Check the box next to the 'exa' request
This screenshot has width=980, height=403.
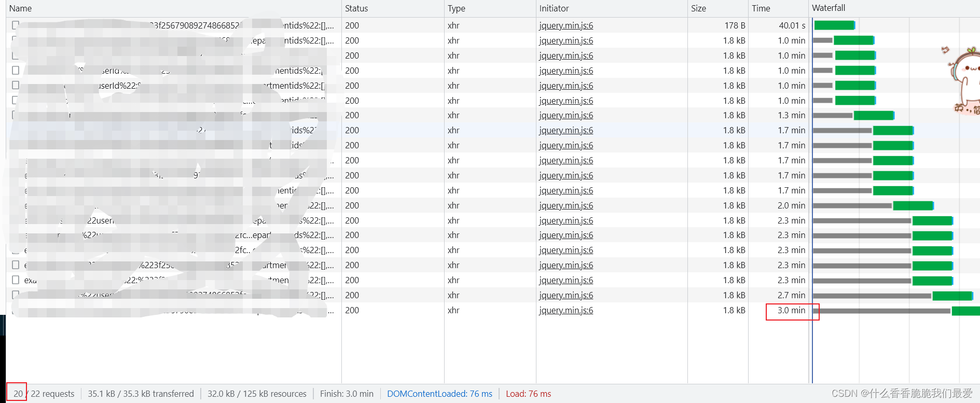click(x=16, y=280)
